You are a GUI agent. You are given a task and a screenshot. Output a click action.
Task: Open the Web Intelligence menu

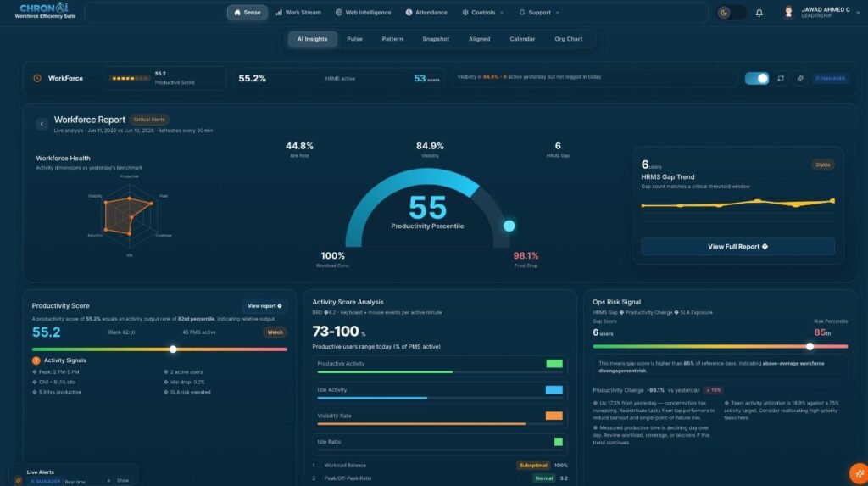tap(363, 12)
